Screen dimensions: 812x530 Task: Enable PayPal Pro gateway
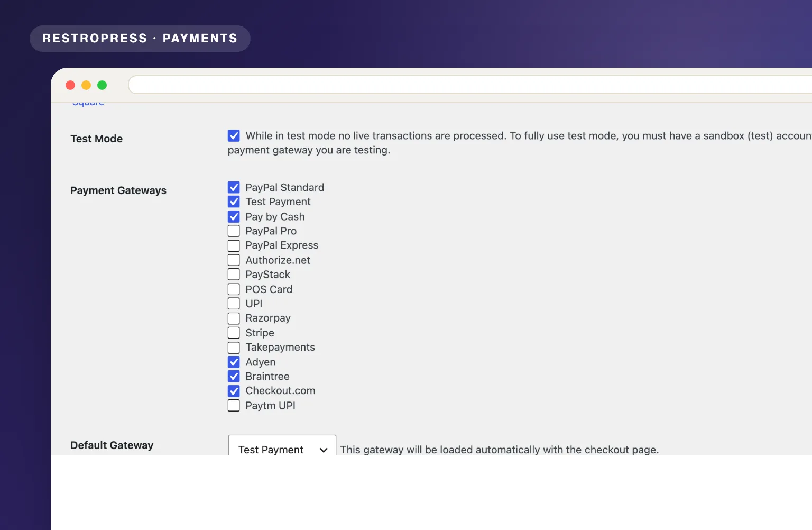click(x=234, y=231)
